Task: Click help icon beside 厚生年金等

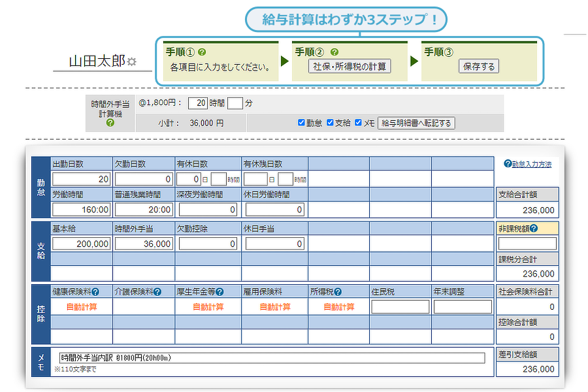Action: 220,292
